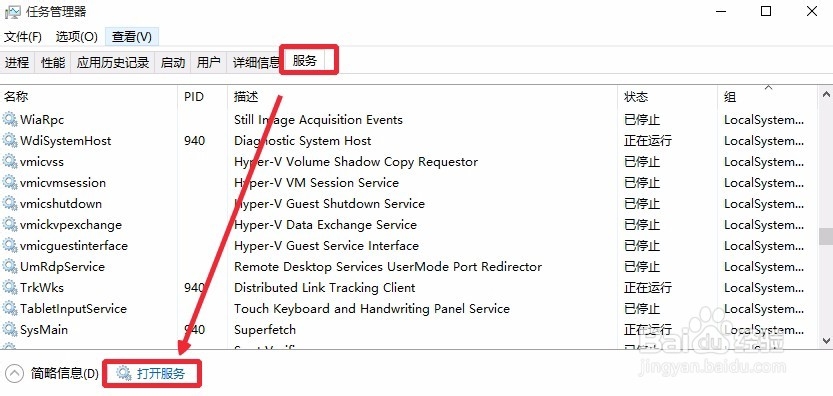Click the vmicguestinterface service gear icon
This screenshot has width=833, height=396.
coord(10,246)
